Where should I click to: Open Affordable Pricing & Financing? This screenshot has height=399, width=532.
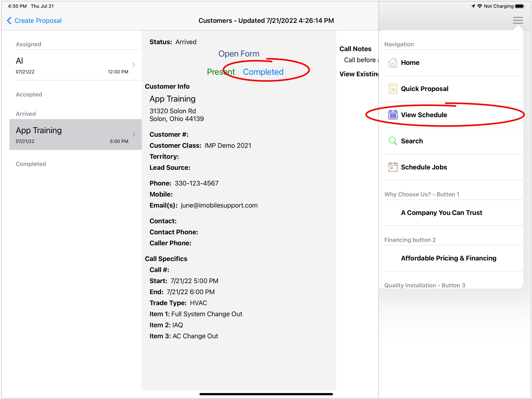[x=454, y=258]
